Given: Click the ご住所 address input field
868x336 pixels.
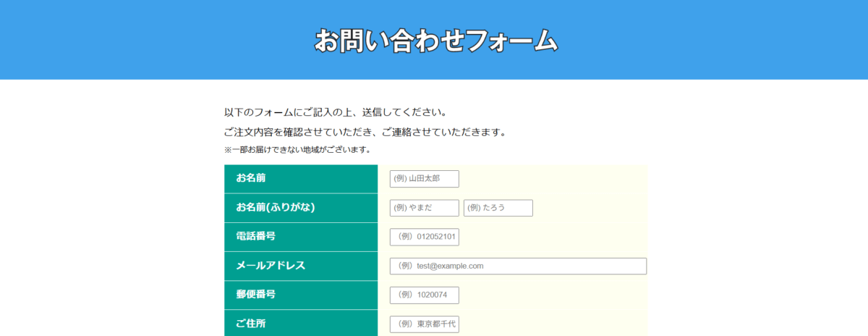Looking at the screenshot, I should tap(424, 324).
